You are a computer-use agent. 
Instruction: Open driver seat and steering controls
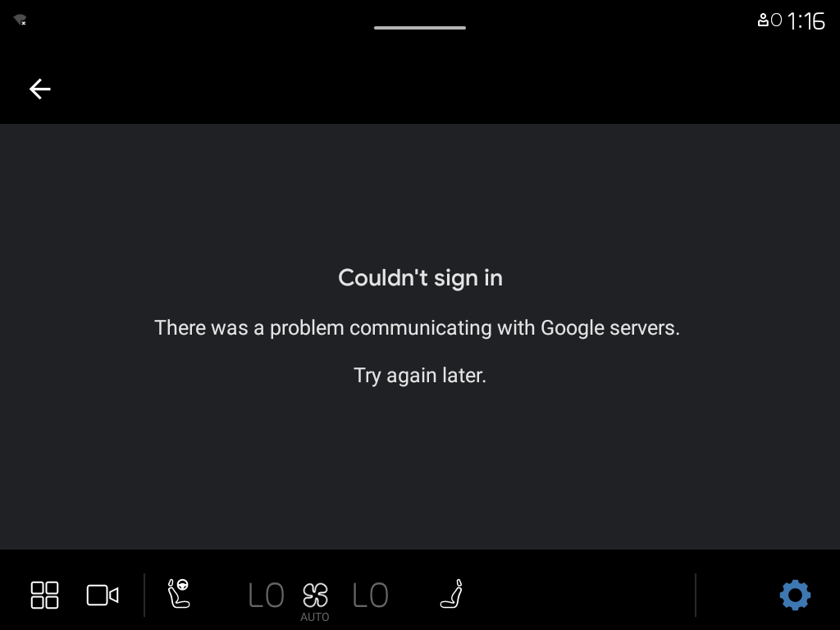(179, 594)
